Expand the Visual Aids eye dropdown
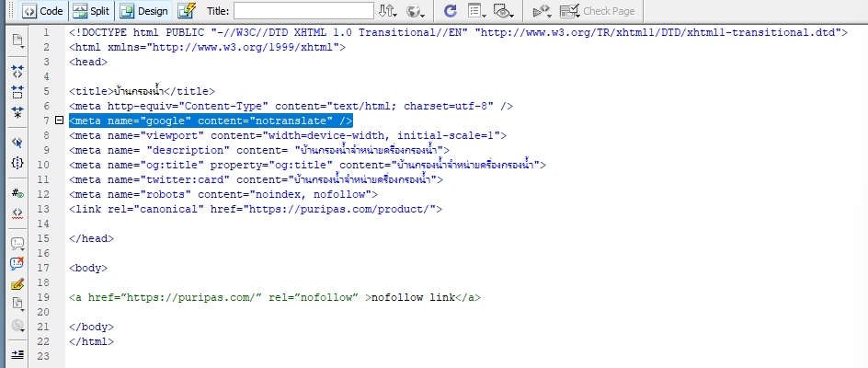868x368 pixels. click(x=503, y=11)
